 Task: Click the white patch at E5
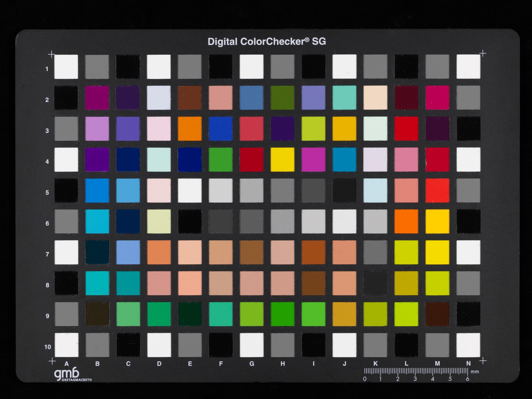tap(190, 190)
